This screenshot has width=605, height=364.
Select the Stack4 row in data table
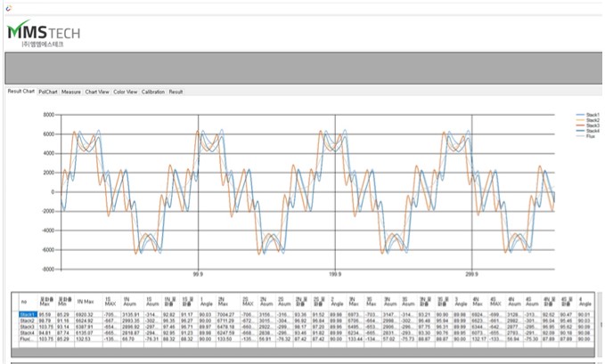coord(28,333)
